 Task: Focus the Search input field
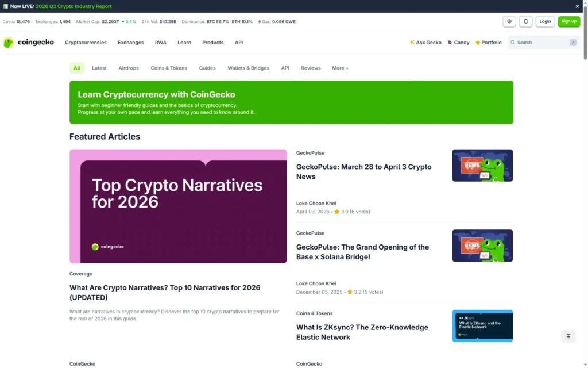pyautogui.click(x=543, y=43)
